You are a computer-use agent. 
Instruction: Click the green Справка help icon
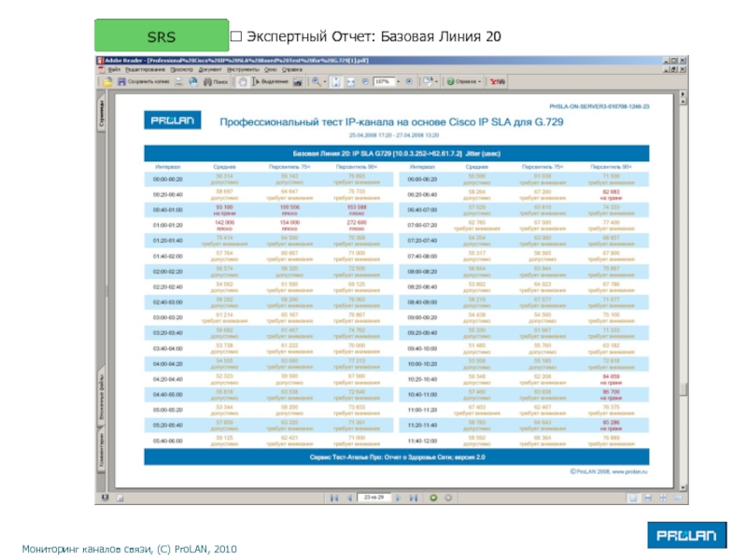450,82
